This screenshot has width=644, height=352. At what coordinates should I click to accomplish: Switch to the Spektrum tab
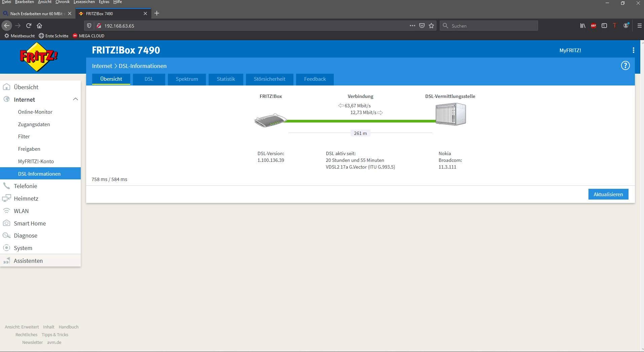tap(187, 79)
